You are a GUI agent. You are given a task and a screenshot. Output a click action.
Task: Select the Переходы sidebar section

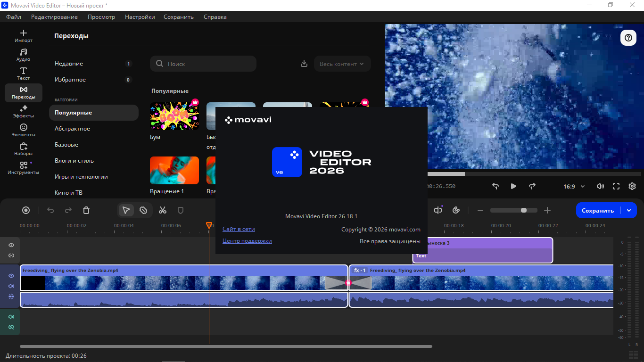(x=23, y=93)
